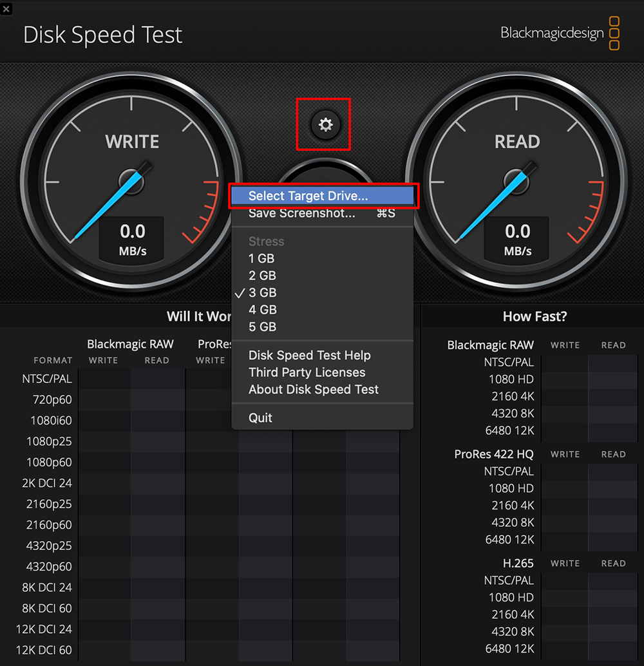Click the 8K DCI 24 row label
Screen dimensions: 644x666
coord(47,587)
